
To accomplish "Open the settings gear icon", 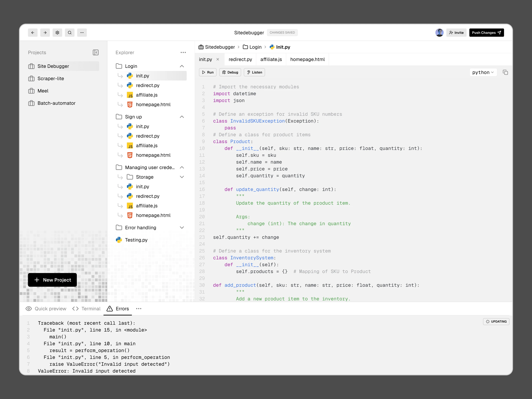I will (x=57, y=32).
